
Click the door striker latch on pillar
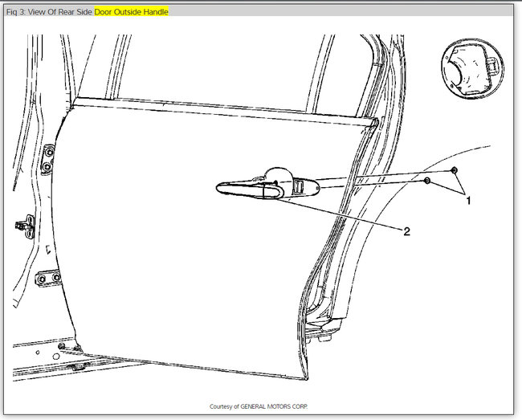point(26,226)
